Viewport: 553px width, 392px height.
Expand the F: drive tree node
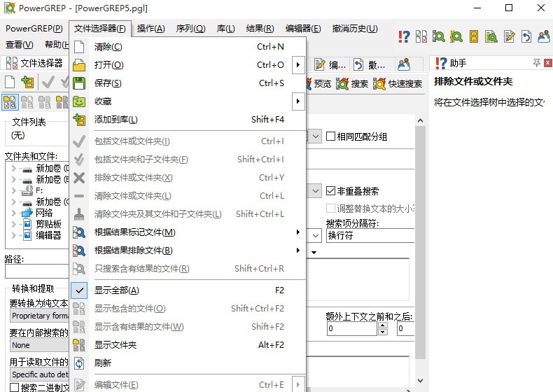13,190
